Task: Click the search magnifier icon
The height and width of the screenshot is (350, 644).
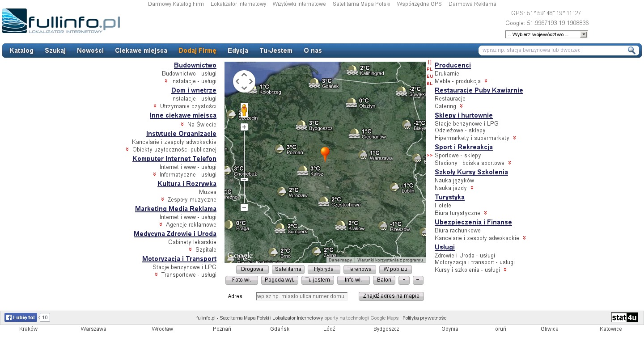Action: point(631,51)
